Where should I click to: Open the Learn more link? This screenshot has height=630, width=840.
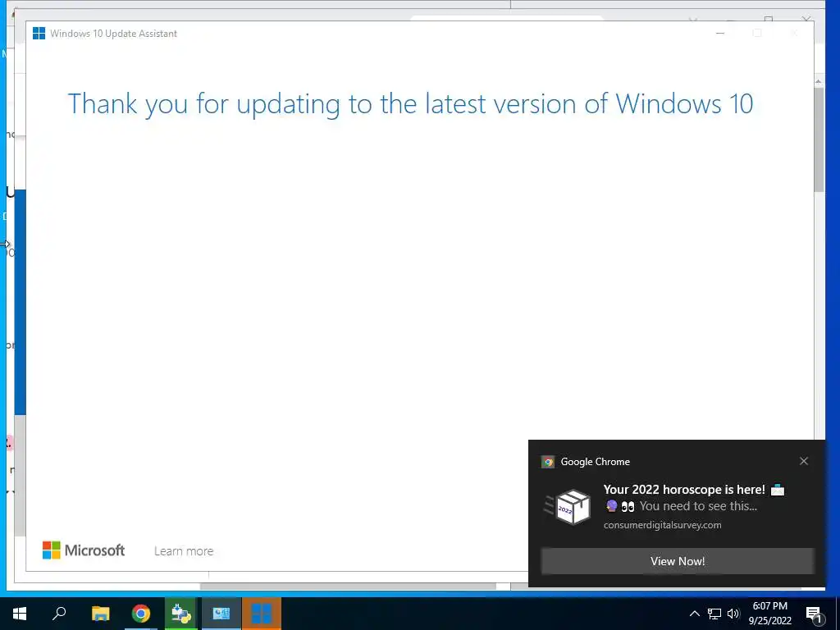click(x=184, y=550)
